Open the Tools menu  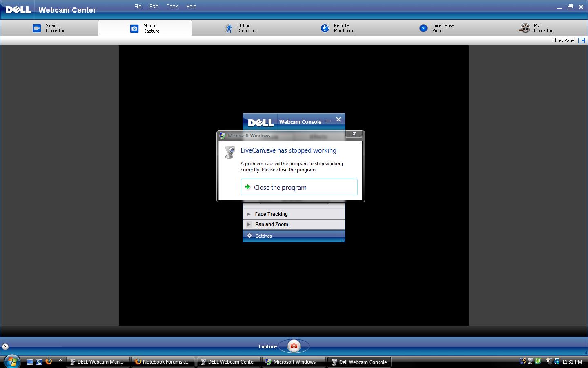pyautogui.click(x=172, y=7)
